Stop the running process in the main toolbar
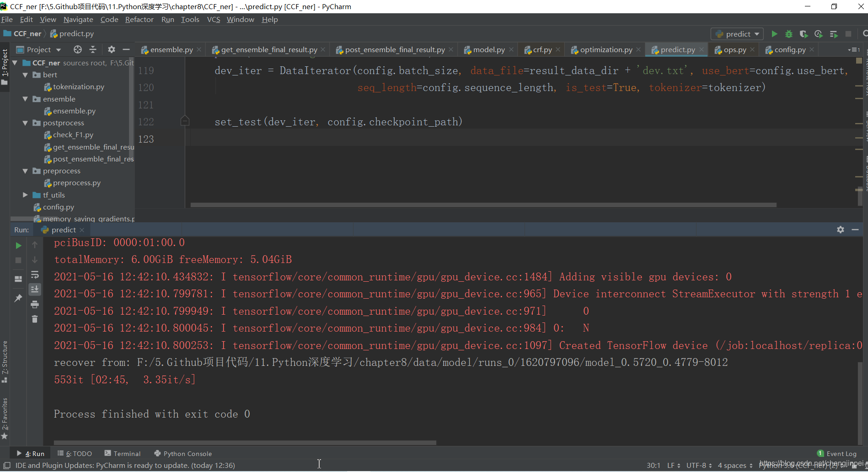868x472 pixels. pyautogui.click(x=848, y=34)
